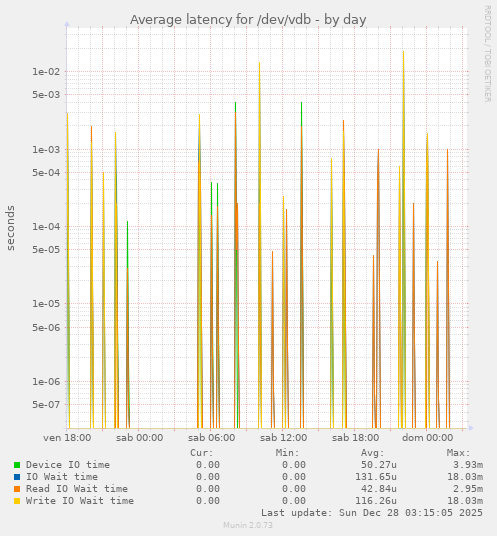
Task: Click the Device IO time max value 3.93m
Action: [468, 465]
